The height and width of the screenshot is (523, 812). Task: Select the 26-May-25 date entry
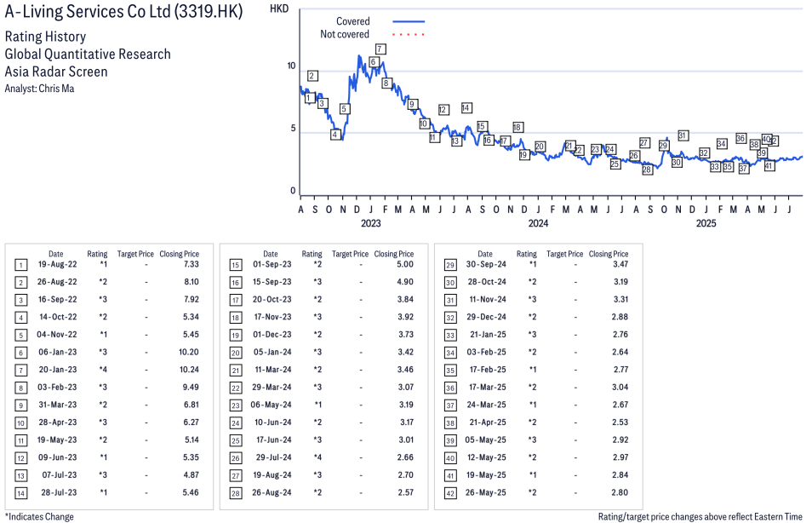[486, 493]
